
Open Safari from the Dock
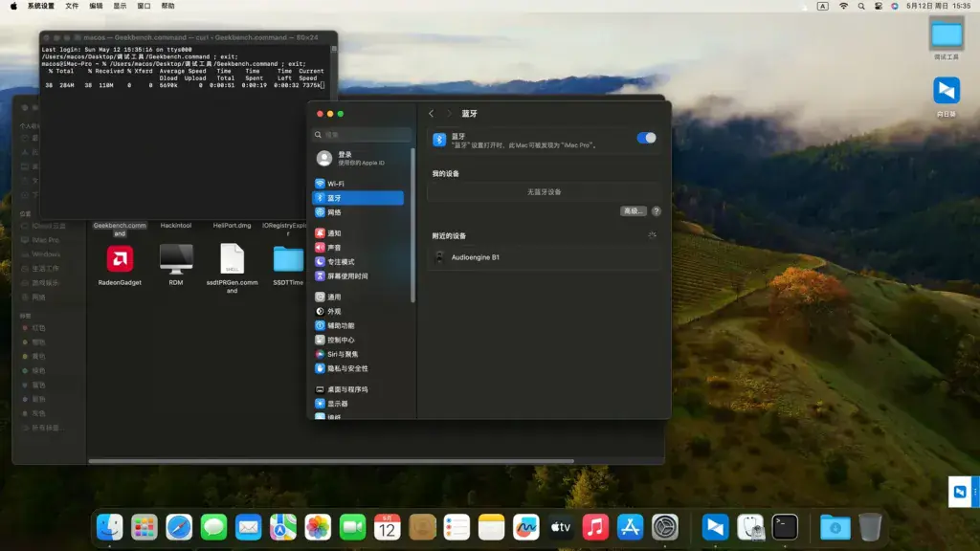[179, 527]
